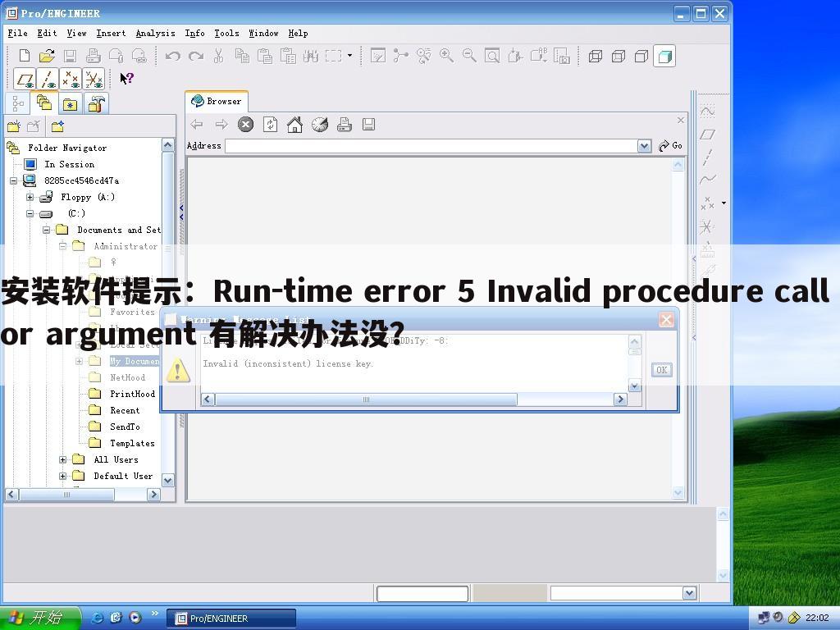Expand the All Users folder

click(x=62, y=459)
